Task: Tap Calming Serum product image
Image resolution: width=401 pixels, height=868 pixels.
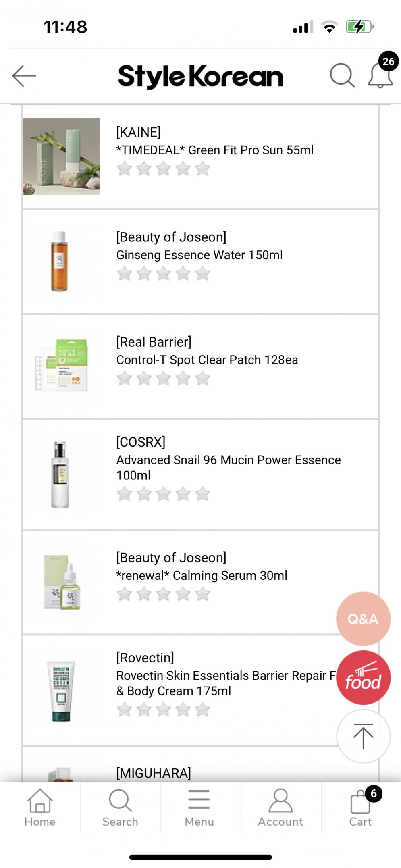Action: tap(62, 582)
